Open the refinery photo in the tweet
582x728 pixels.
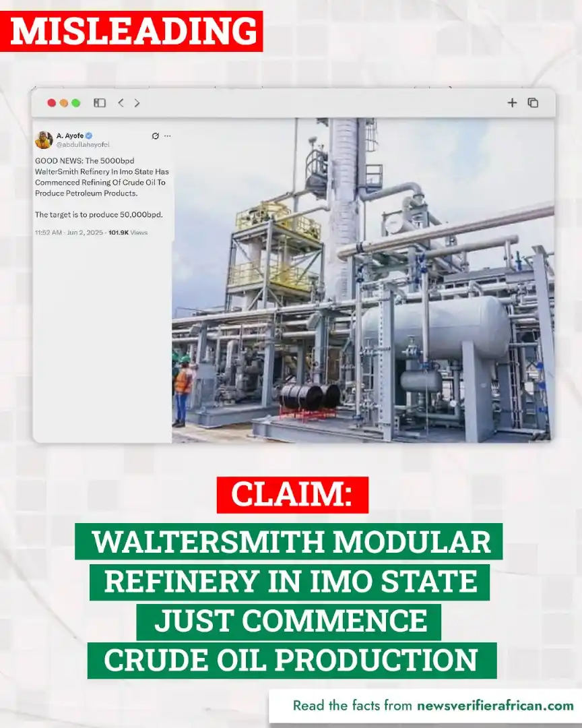tap(363, 280)
